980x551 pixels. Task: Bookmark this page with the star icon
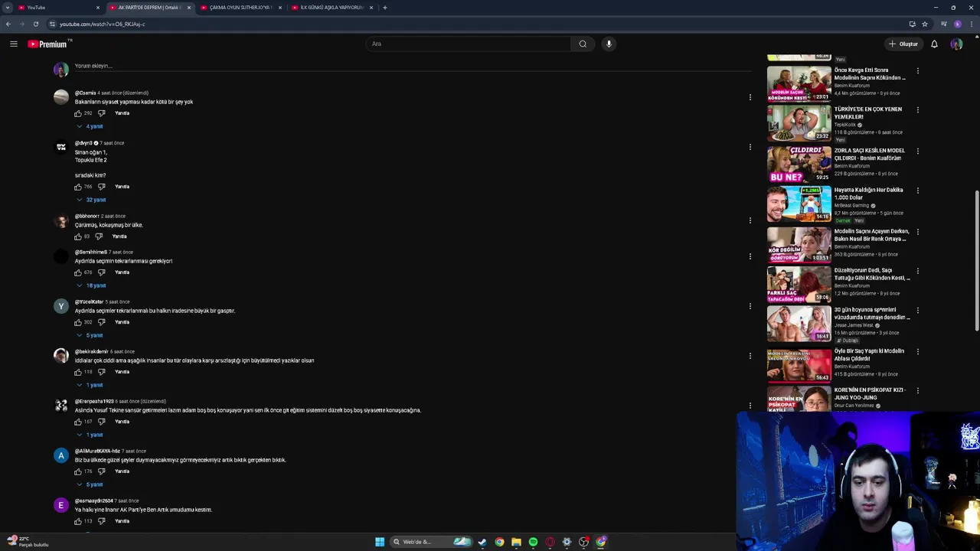tap(925, 24)
